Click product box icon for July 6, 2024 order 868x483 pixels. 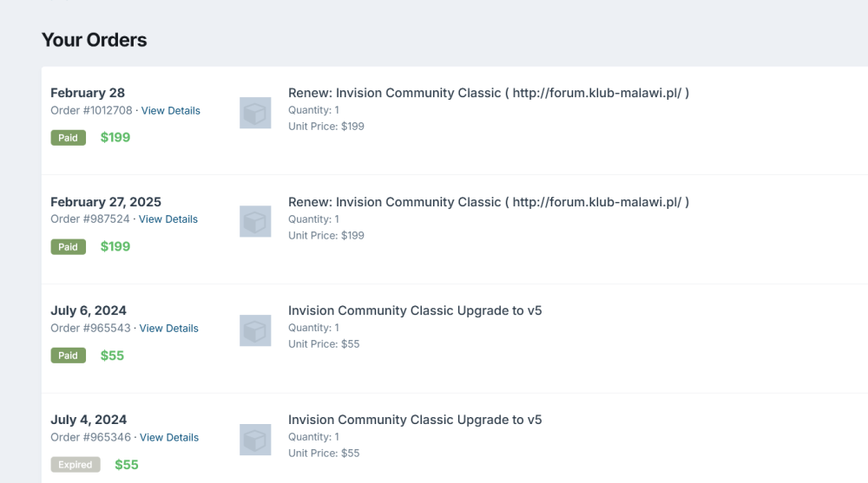255,330
